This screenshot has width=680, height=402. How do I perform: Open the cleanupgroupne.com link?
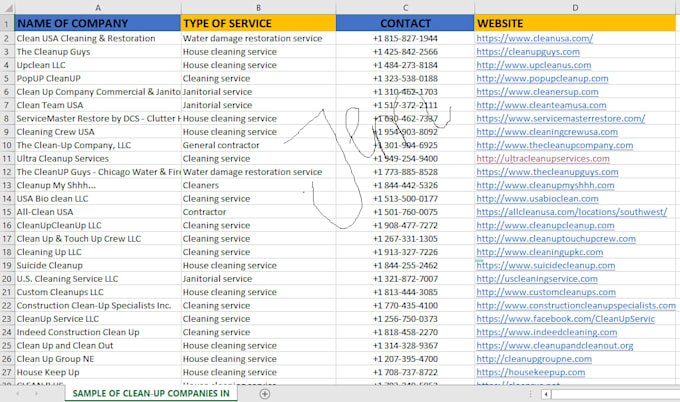(534, 359)
